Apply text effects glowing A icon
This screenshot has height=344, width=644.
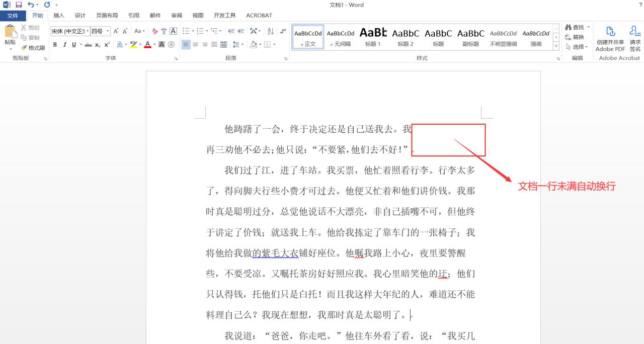[120, 45]
